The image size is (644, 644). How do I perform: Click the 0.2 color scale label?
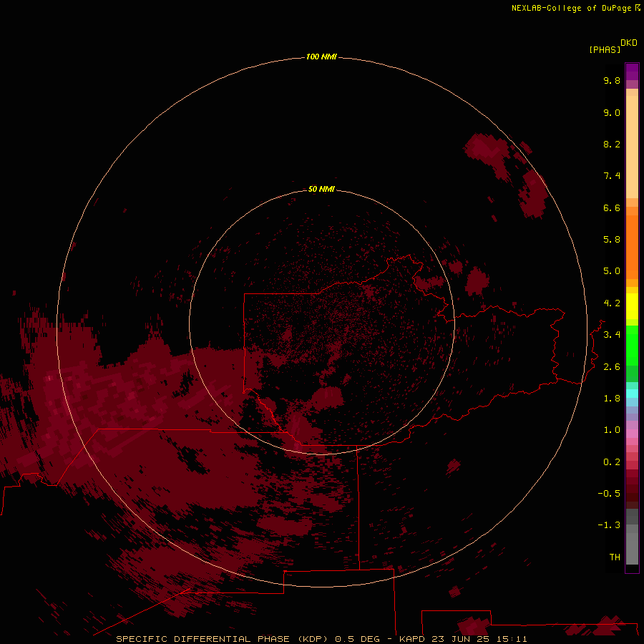point(612,462)
